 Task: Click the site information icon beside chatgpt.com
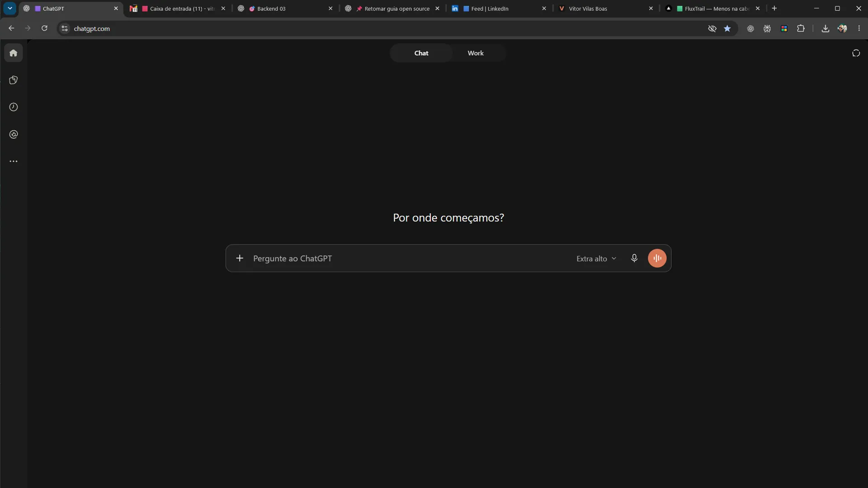[x=65, y=28]
